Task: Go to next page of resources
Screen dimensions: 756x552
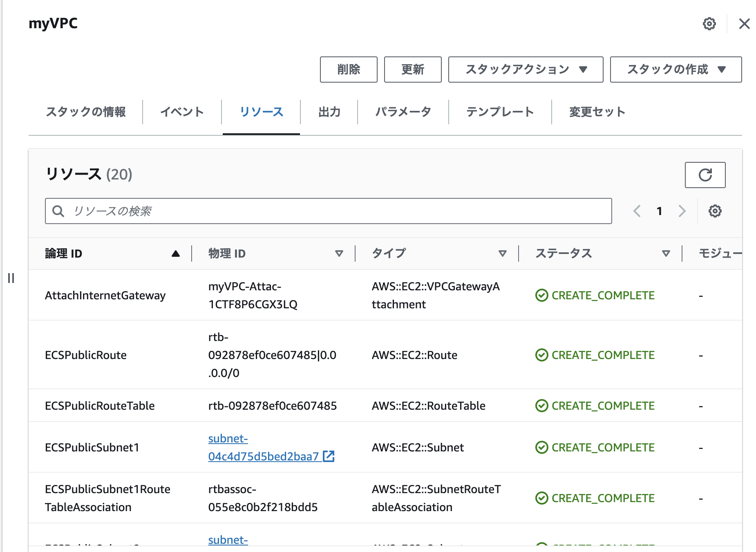Action: click(682, 211)
